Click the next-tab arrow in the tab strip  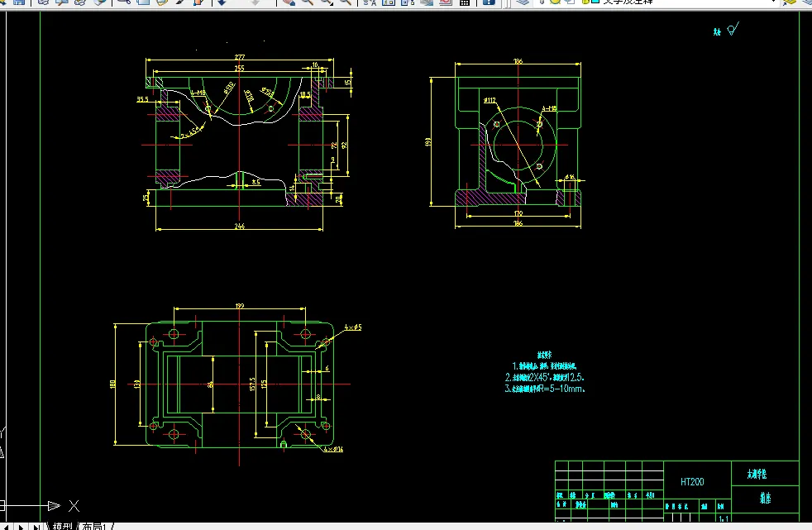pyautogui.click(x=21, y=527)
